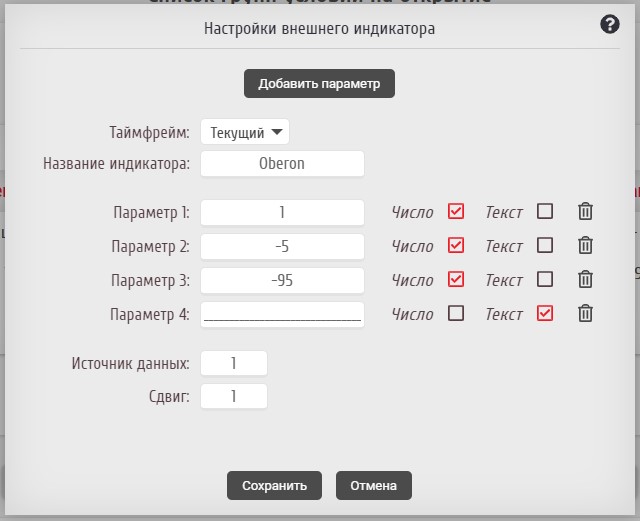Click the Отмена button
Screen dimensions: 640x521
(373, 485)
